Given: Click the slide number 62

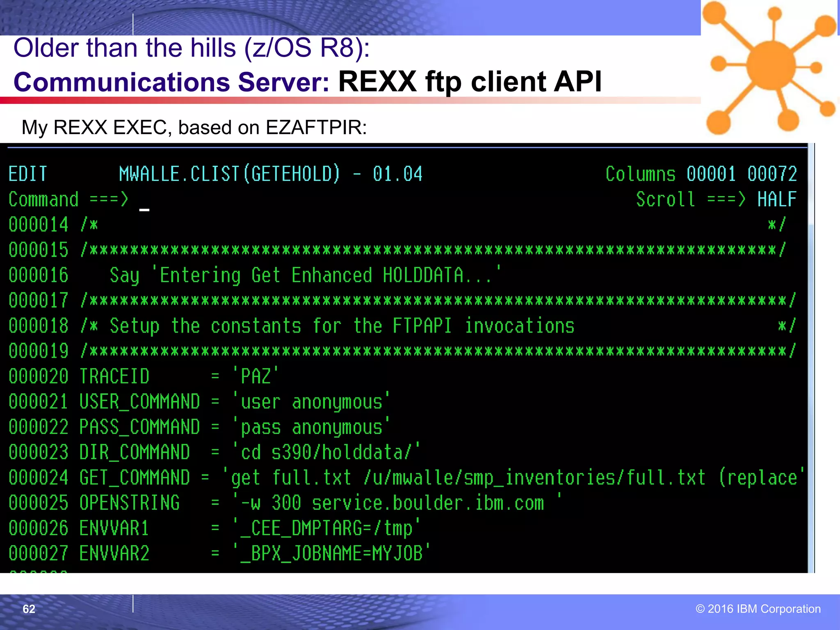Looking at the screenshot, I should (x=29, y=609).
